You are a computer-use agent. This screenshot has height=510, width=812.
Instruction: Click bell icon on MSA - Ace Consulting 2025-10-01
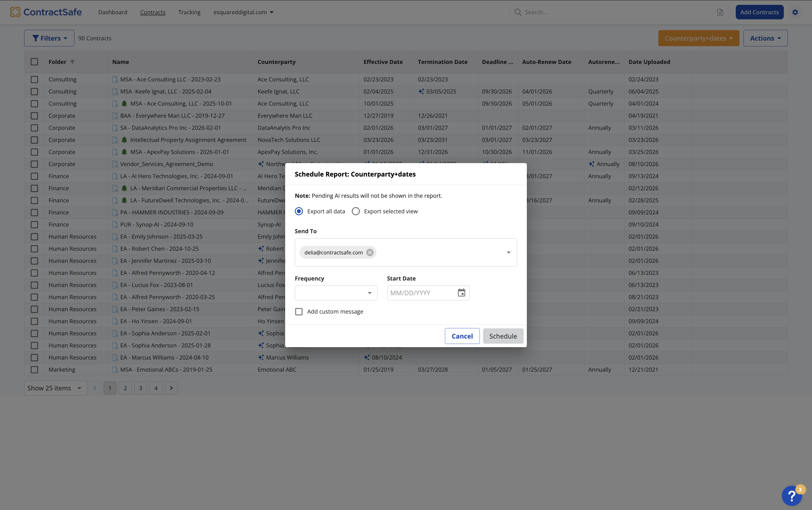(124, 103)
